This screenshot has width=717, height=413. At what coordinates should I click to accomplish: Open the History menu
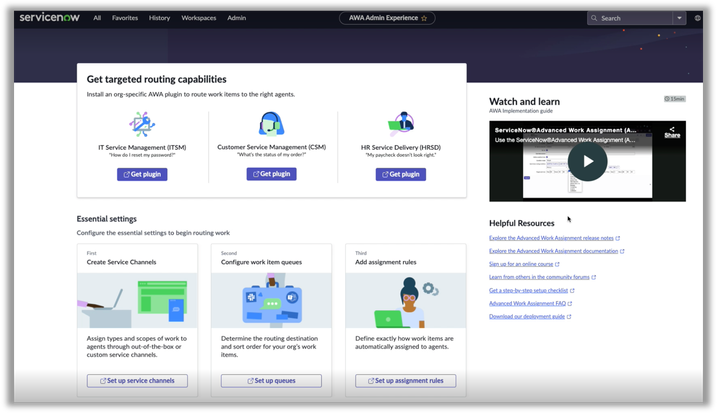159,18
